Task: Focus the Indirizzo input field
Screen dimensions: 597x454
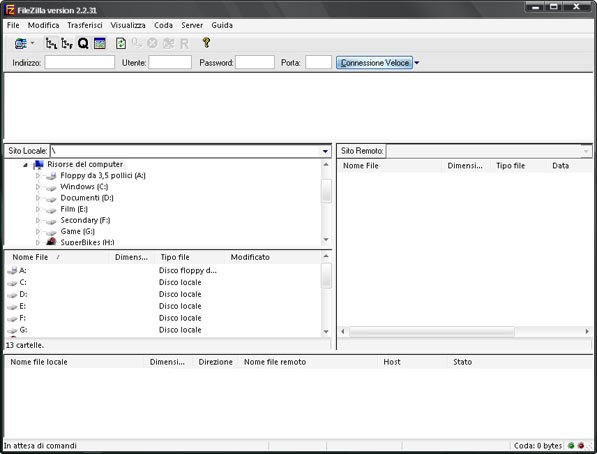Action: (80, 62)
